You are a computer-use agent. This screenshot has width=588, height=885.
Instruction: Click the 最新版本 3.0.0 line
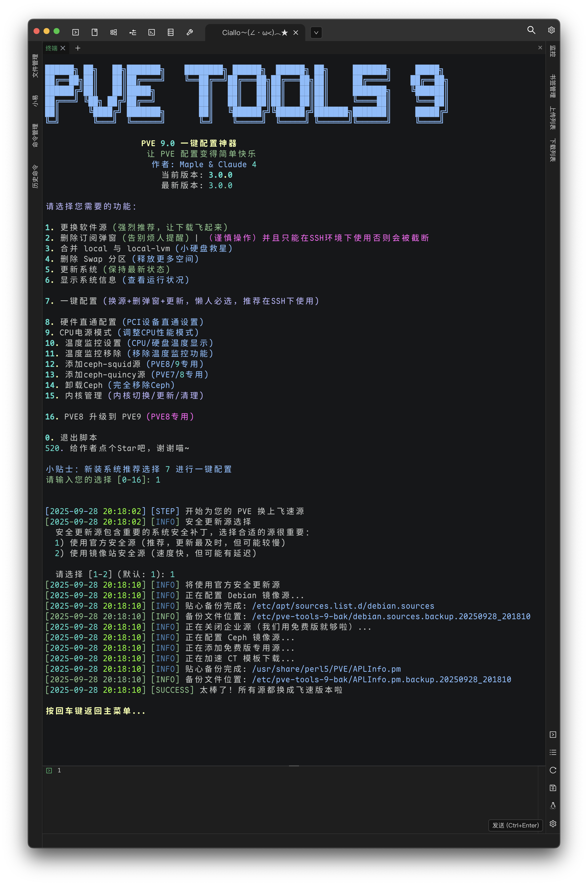[x=197, y=185]
